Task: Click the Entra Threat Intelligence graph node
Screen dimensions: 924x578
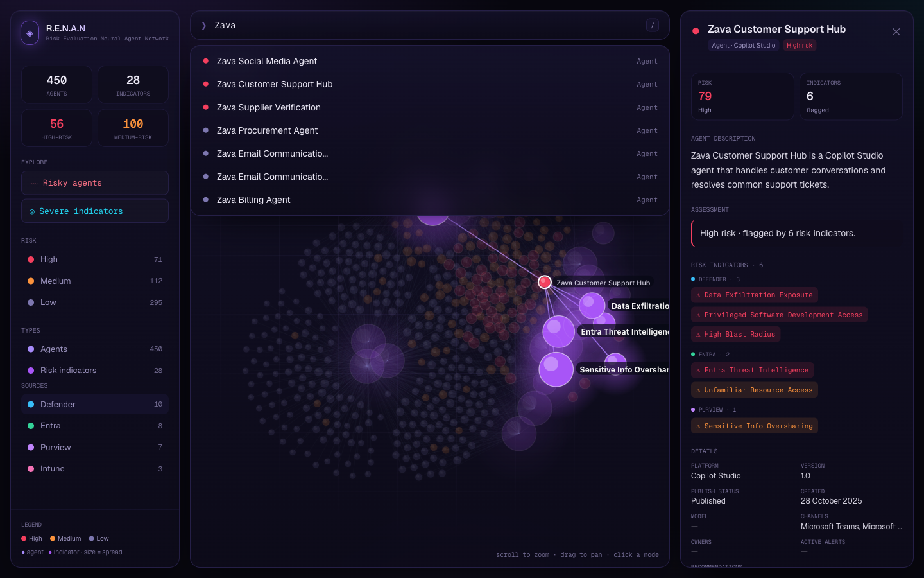Action: [558, 331]
